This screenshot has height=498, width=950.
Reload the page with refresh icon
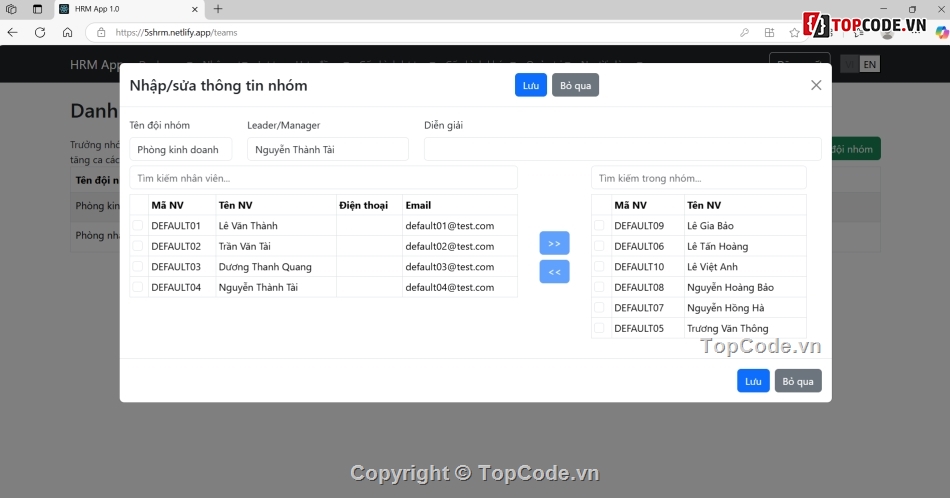pyautogui.click(x=40, y=33)
